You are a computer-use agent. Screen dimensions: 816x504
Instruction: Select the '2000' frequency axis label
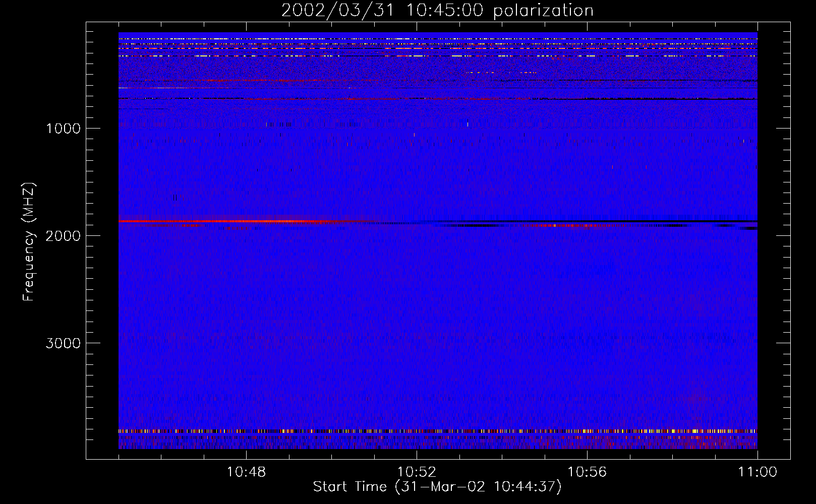pyautogui.click(x=63, y=236)
